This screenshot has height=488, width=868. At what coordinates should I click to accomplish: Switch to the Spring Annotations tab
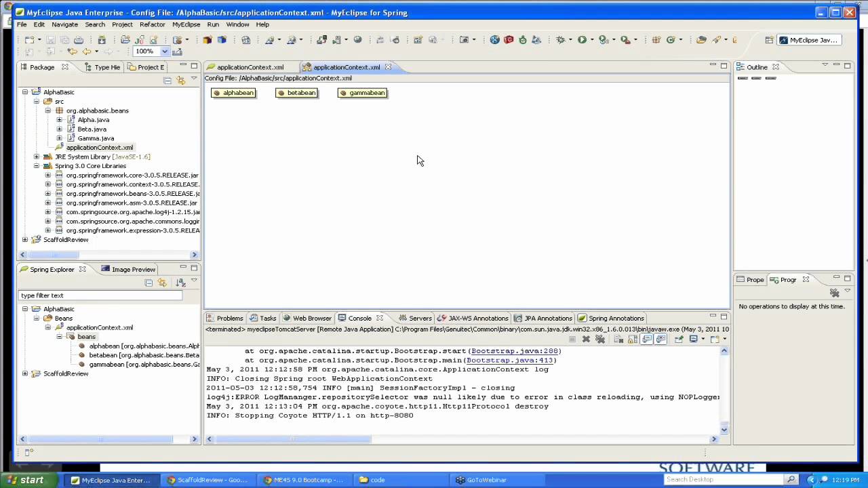pos(611,318)
